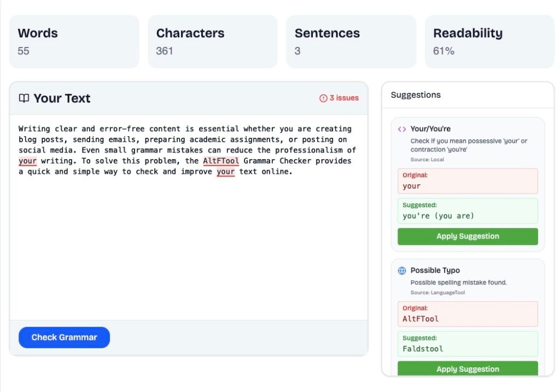Image resolution: width=560 pixels, height=392 pixels.
Task: Apply the Faldstool suggestion
Action: click(x=468, y=369)
